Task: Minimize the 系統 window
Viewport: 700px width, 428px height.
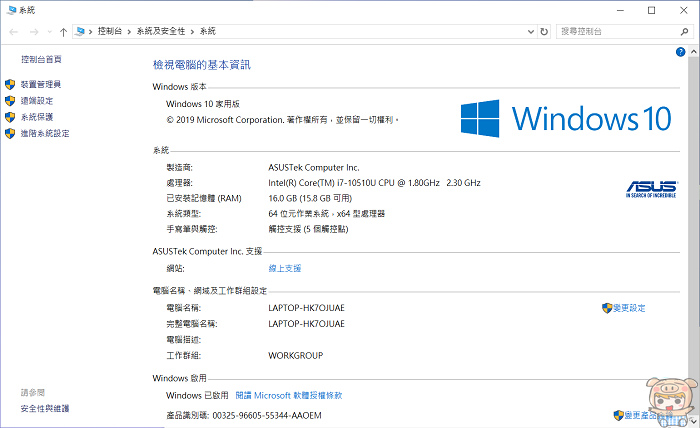Action: click(x=620, y=10)
